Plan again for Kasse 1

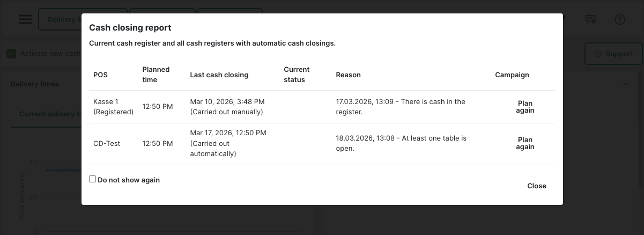[525, 107]
